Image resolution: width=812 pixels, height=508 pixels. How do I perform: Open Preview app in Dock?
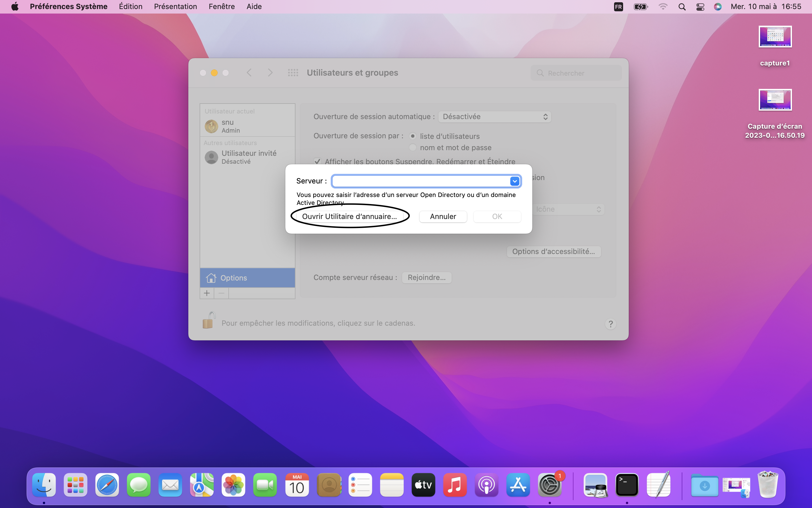tap(595, 485)
